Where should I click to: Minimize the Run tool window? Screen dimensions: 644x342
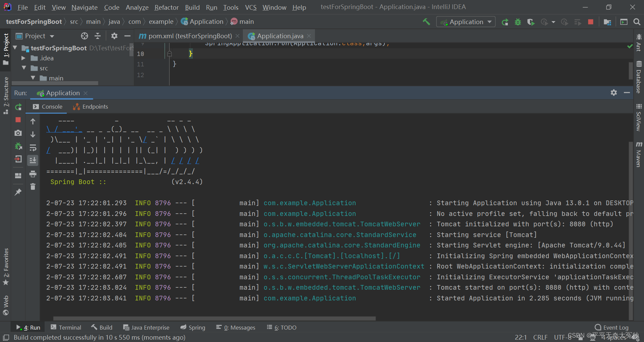(627, 93)
